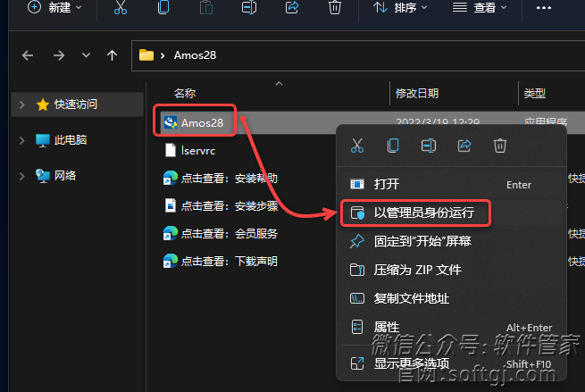
Task: Click the Delete trash icon in top toolbar
Action: click(x=335, y=7)
